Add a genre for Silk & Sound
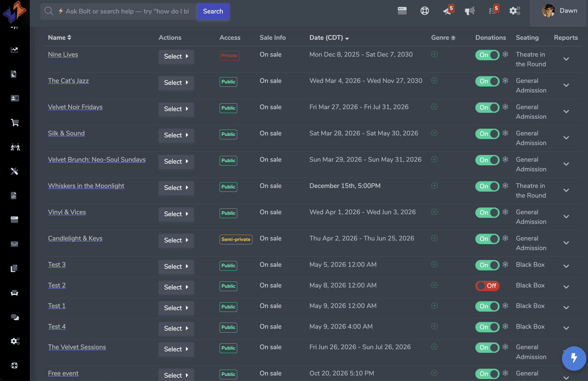Screen dimensions: 588x381 coord(434,133)
